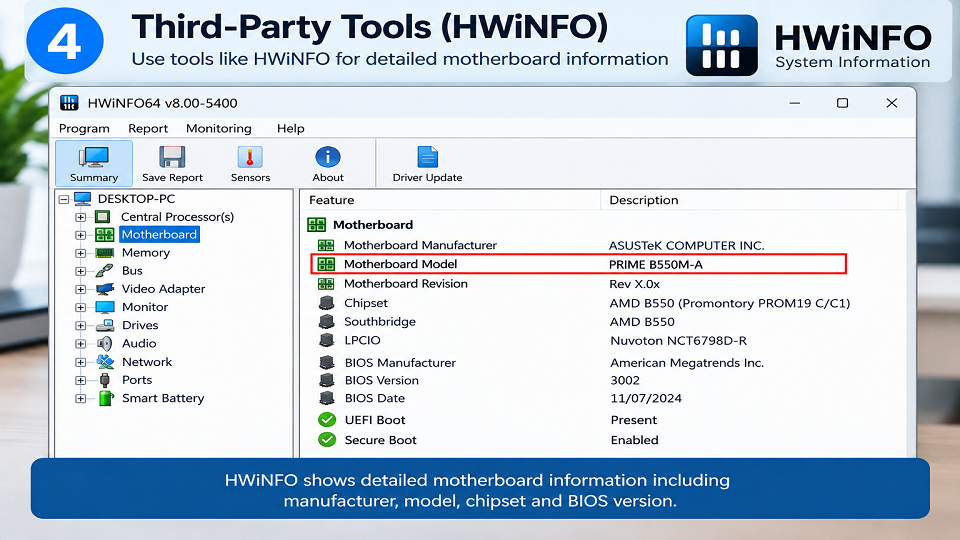Click the Smart Battery icon
The width and height of the screenshot is (960, 540).
point(106,398)
